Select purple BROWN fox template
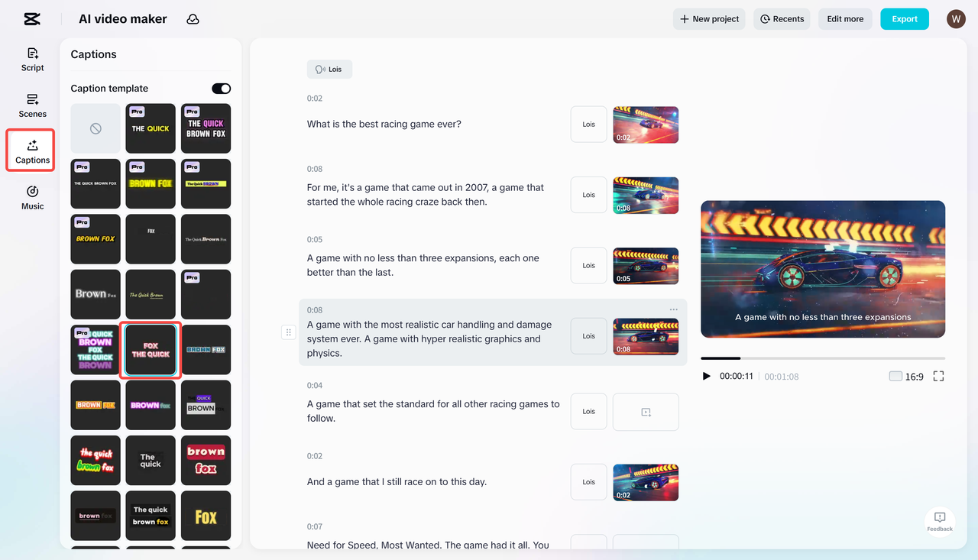Viewport: 978px width, 560px height. coord(151,405)
